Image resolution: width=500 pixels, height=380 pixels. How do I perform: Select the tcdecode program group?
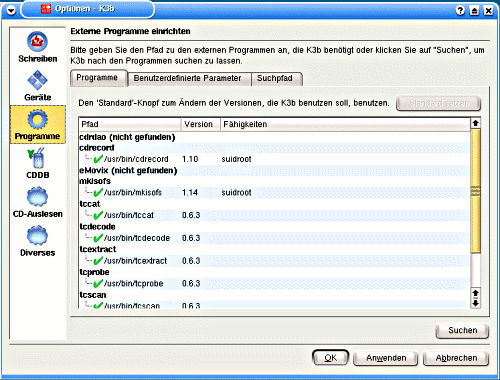pyautogui.click(x=97, y=227)
